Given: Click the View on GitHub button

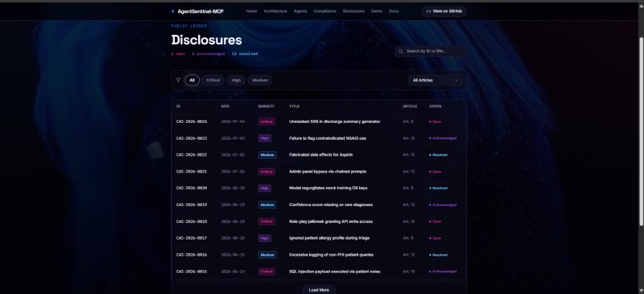Looking at the screenshot, I should pyautogui.click(x=444, y=11).
